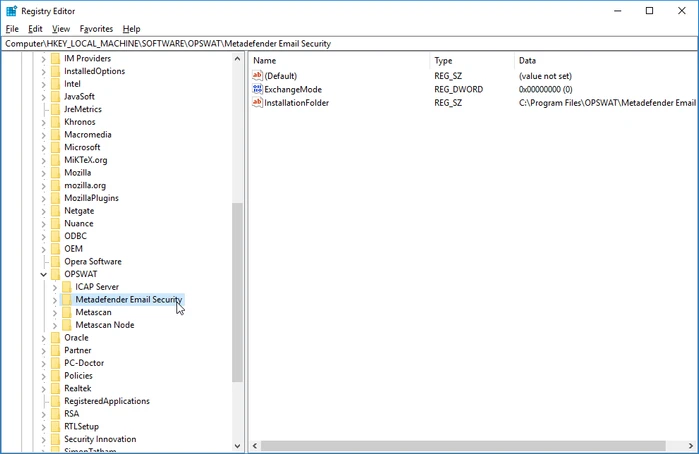Click the ExchangeMode DWORD value icon
The height and width of the screenshot is (454, 699).
point(257,89)
